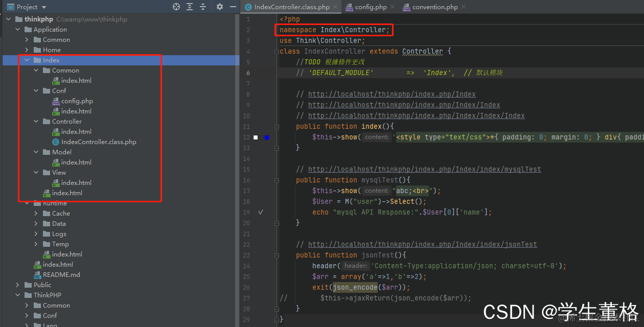This screenshot has width=644, height=327.
Task: Open link ending Index/Index/Index
Action: point(417,115)
